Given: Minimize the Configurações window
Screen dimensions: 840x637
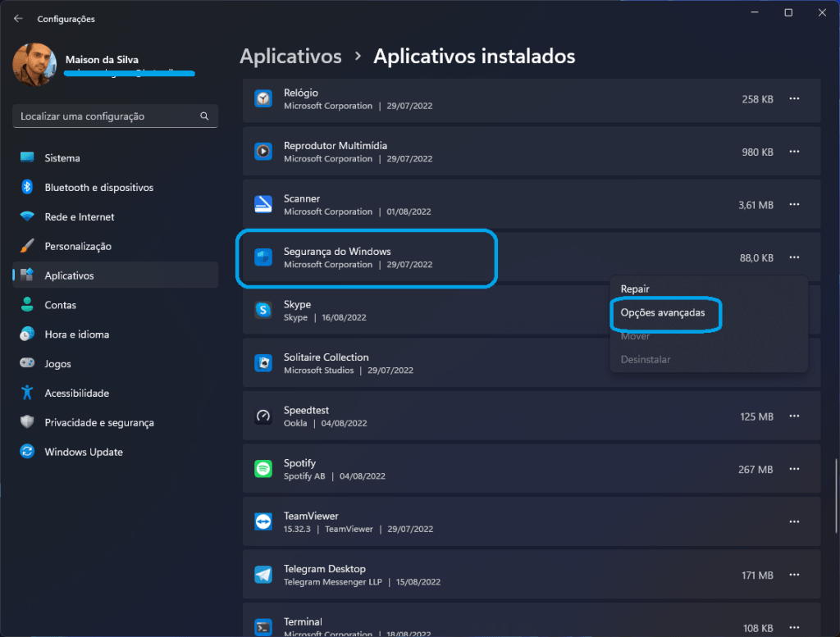Looking at the screenshot, I should click(x=755, y=13).
